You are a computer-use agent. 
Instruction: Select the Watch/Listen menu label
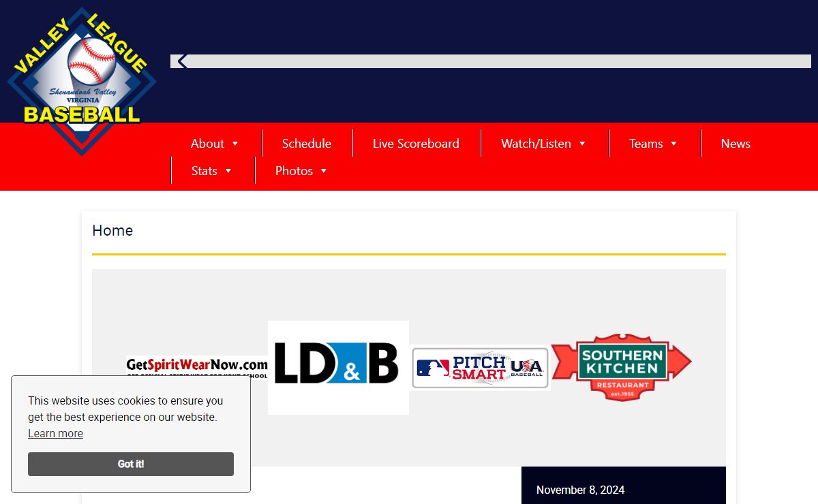[x=536, y=144]
